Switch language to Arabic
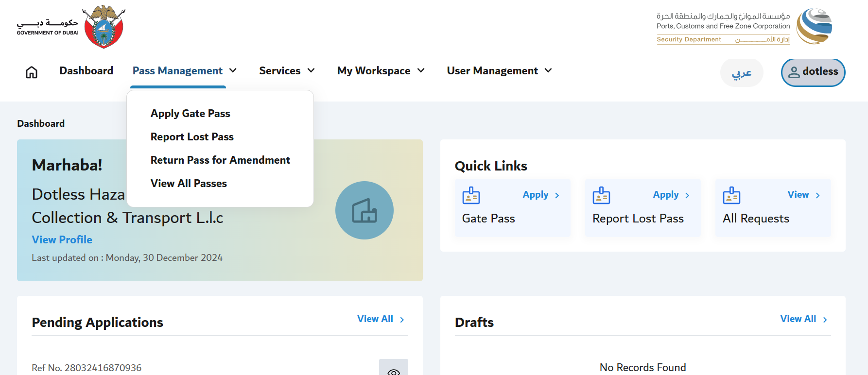 741,73
